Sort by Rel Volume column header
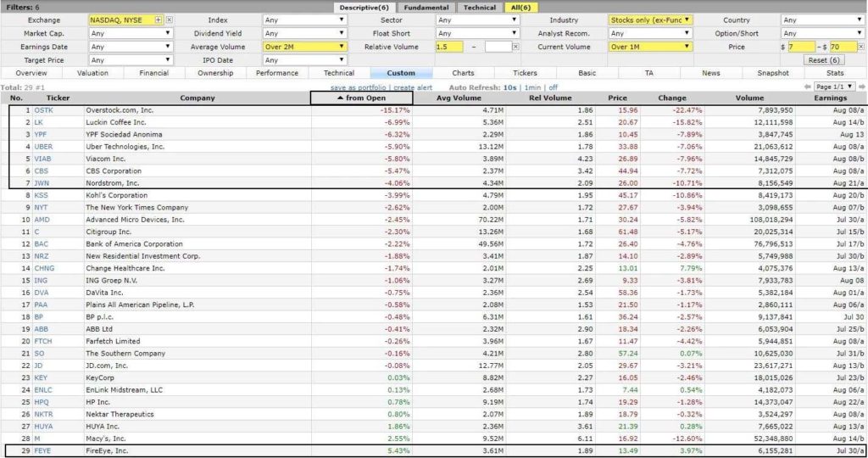 click(550, 98)
